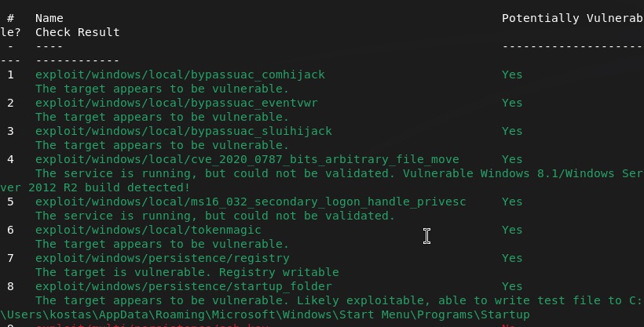
Task: Click "Yes" beside the persistence/registry module
Action: point(512,258)
